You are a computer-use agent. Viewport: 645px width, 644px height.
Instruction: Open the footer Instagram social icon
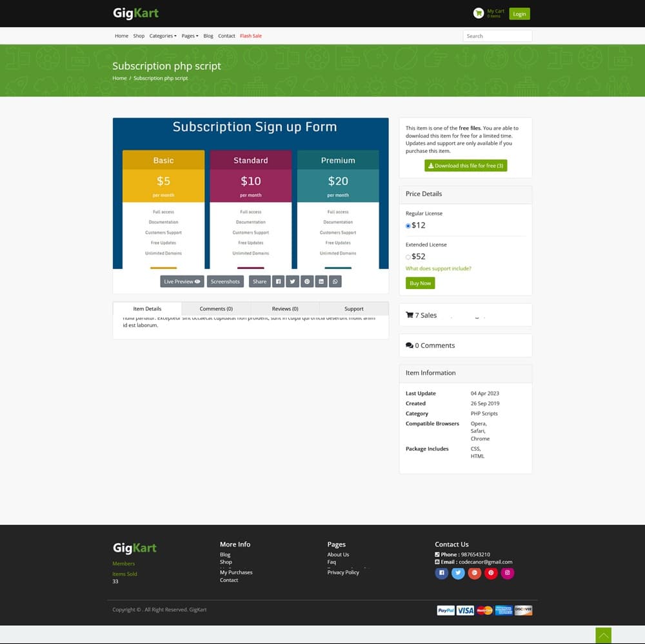click(508, 573)
